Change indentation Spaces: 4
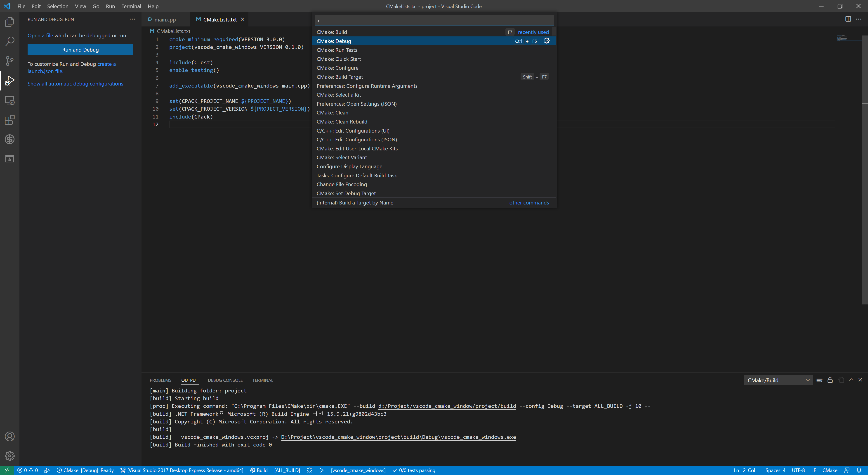This screenshot has width=868, height=475. (775, 470)
